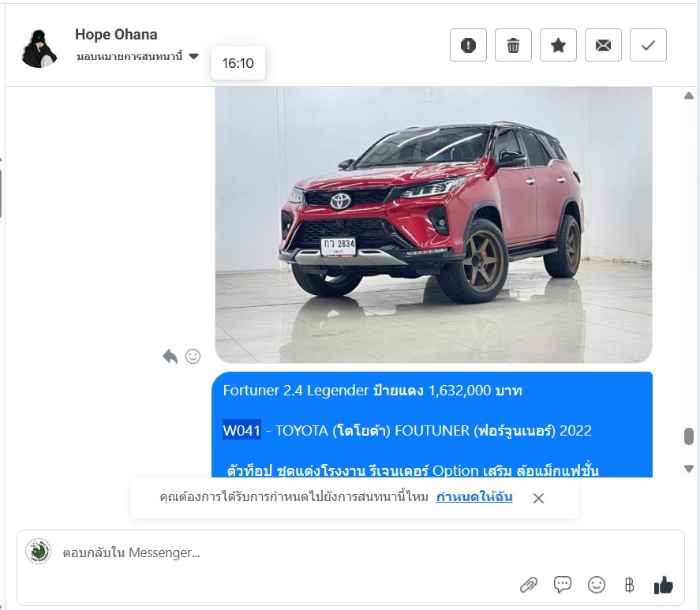Screen dimensions: 700x610
Task: Click the Hope Ohana contact name
Action: [x=116, y=35]
